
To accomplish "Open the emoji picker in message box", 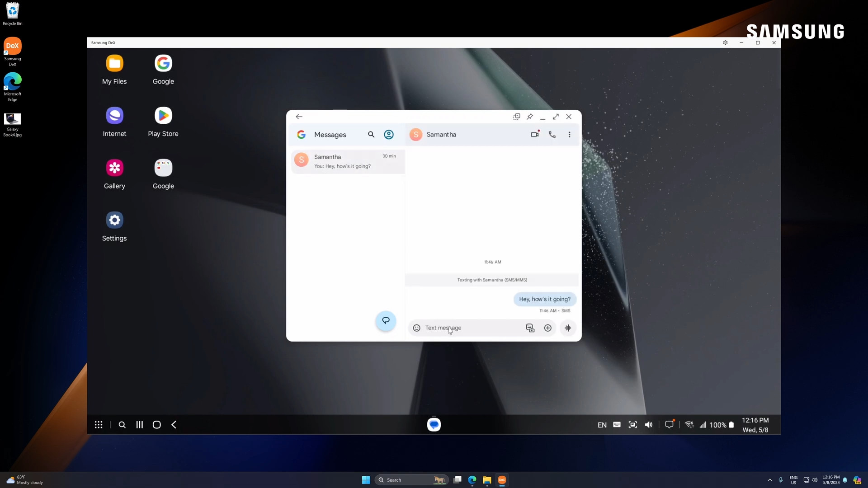I will 416,328.
